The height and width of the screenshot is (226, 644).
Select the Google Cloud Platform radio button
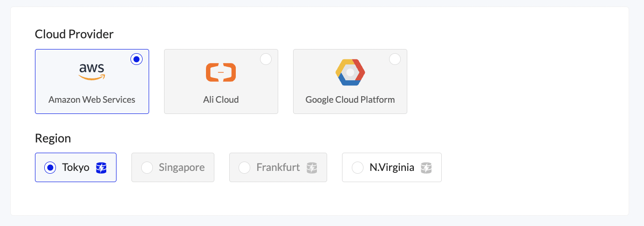pyautogui.click(x=395, y=59)
